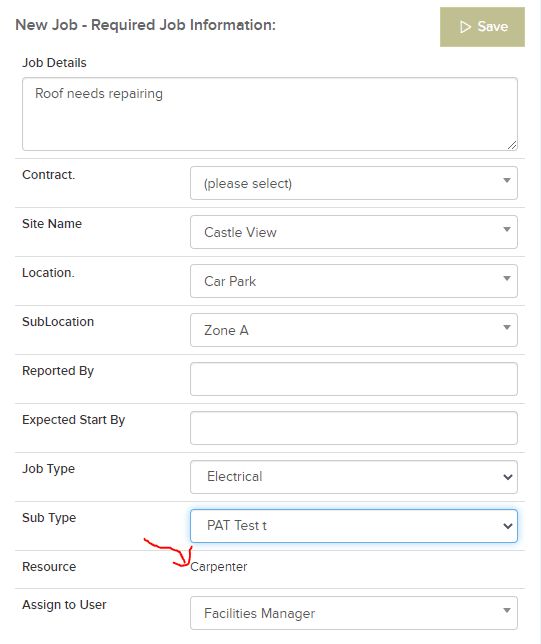Screen dimensions: 541x644
Task: Click the arrow icon on Site Name dropdown
Action: coord(507,229)
